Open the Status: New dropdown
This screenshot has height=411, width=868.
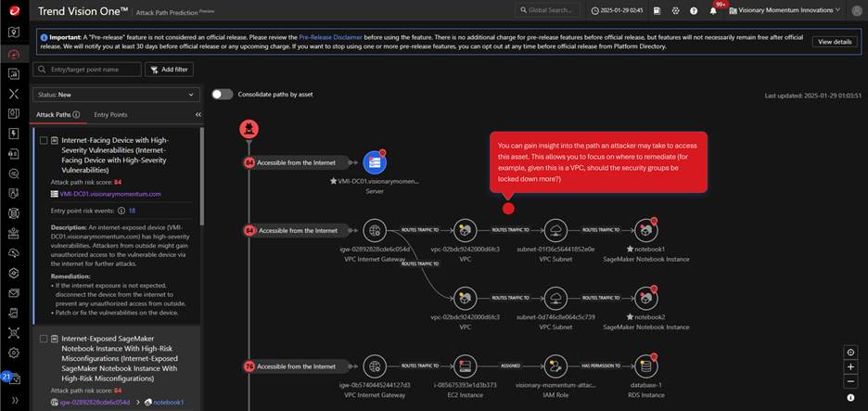click(x=116, y=95)
